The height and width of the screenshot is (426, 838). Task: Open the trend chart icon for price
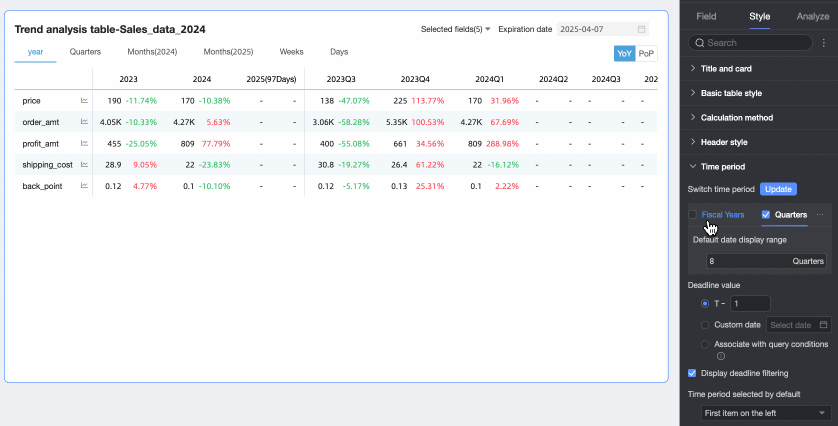click(85, 101)
